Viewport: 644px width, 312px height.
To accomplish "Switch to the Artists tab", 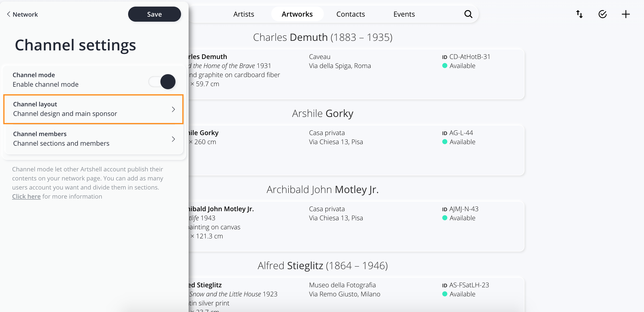I will [244, 14].
